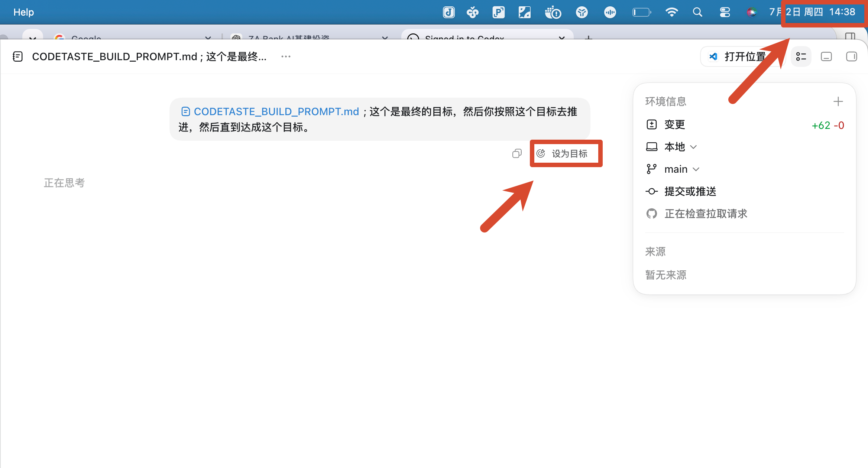868x468 pixels.
Task: Click the audio waveform menu bar icon
Action: coord(610,12)
